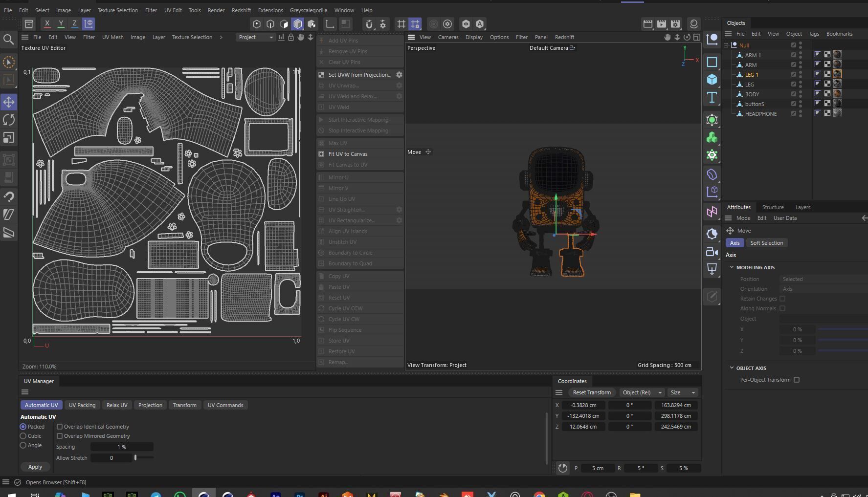The height and width of the screenshot is (497, 868).
Task: Click the Render to Picture Viewer icon
Action: [x=662, y=24]
